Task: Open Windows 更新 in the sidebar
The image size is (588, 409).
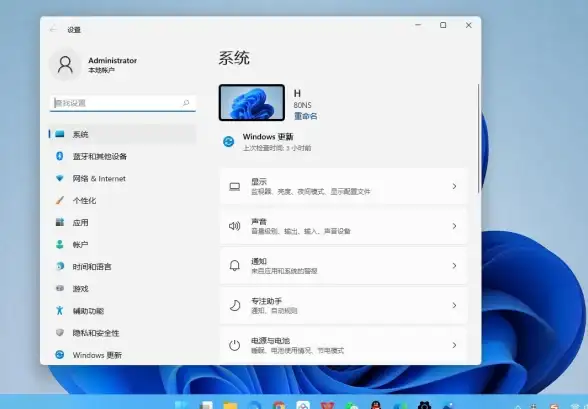Action: [x=122, y=355]
